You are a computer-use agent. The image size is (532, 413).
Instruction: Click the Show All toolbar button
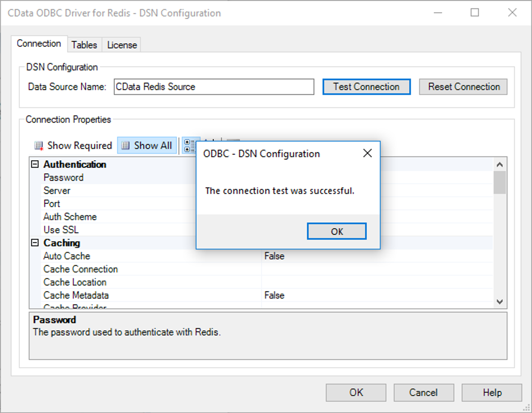pos(147,146)
